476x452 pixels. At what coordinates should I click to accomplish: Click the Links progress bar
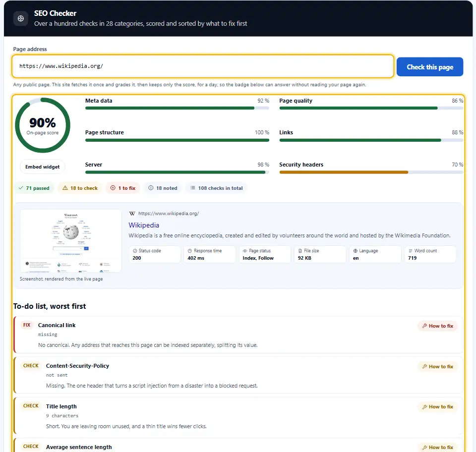pyautogui.click(x=371, y=140)
